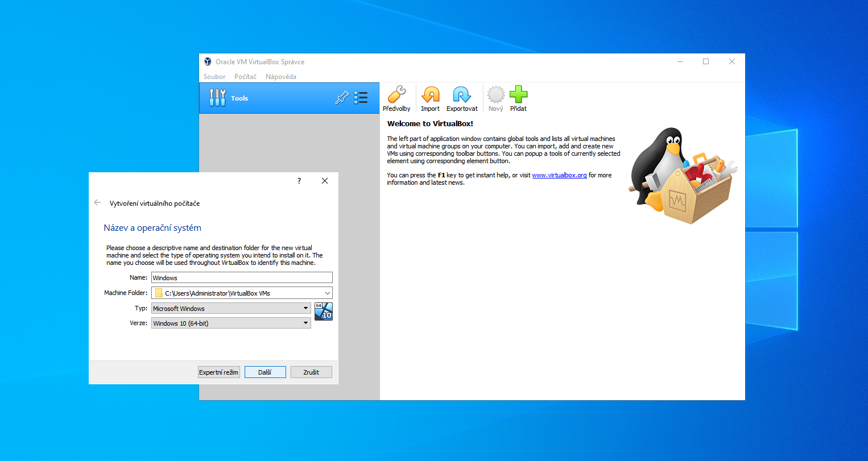Close the wizard dialog with the X
The image size is (868, 461).
[325, 181]
